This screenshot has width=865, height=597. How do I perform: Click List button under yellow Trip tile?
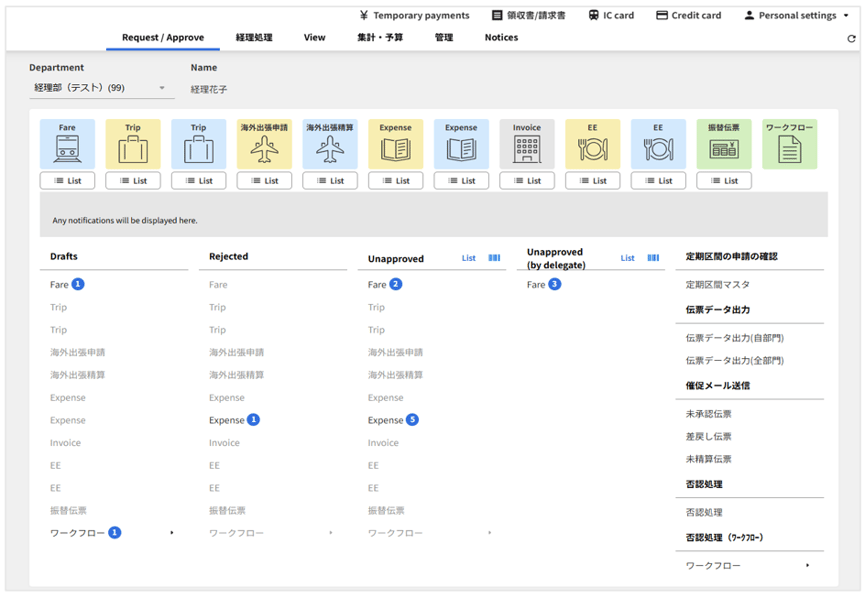pos(133,180)
